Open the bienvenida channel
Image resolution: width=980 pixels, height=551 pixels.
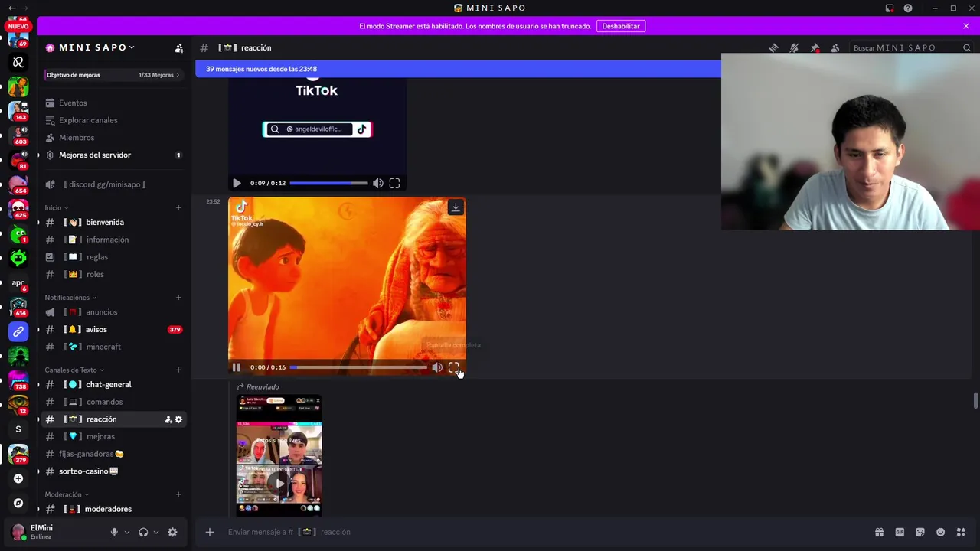tap(113, 222)
